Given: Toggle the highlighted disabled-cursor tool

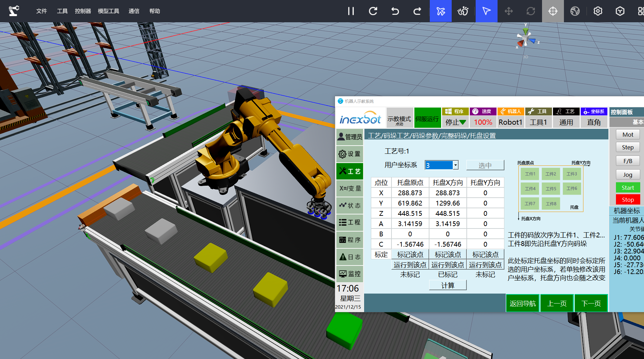Looking at the screenshot, I should 440,11.
